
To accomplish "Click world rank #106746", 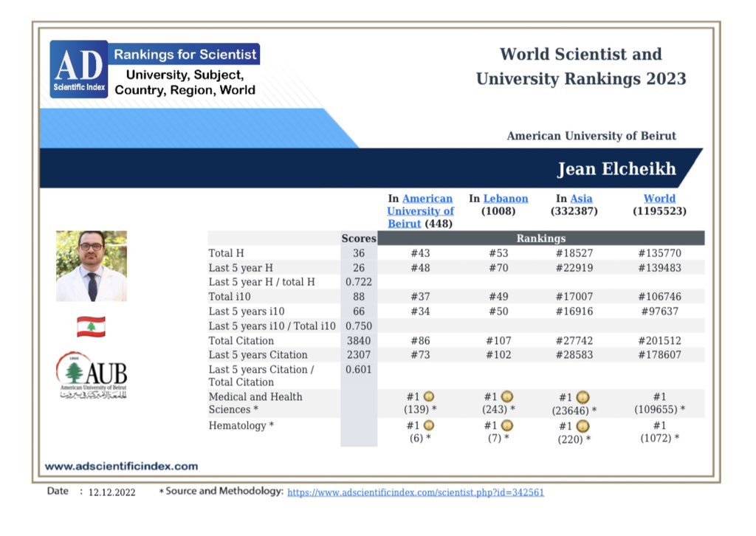I will coord(659,297).
